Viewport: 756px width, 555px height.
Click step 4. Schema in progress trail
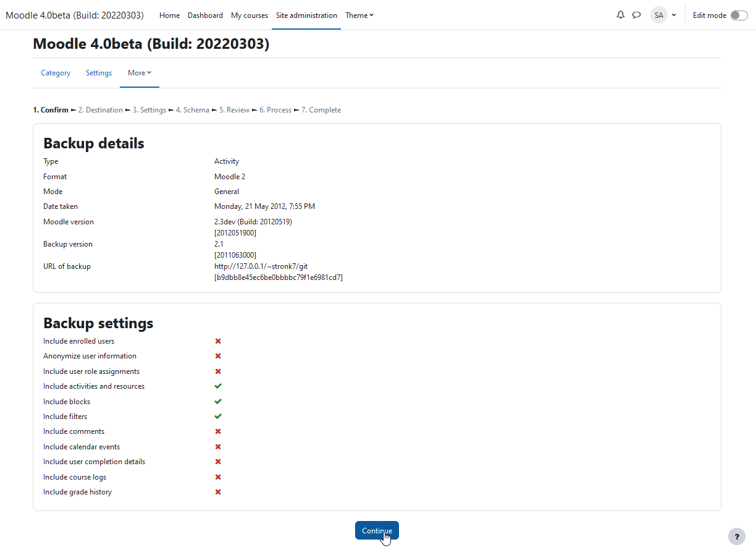pyautogui.click(x=193, y=110)
